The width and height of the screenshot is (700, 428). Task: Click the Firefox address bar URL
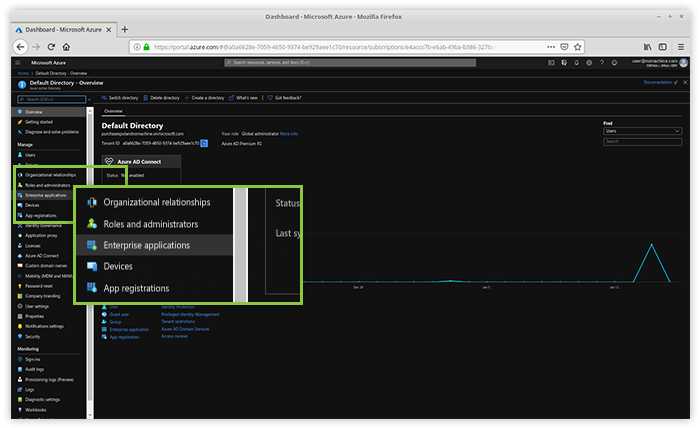(x=323, y=47)
